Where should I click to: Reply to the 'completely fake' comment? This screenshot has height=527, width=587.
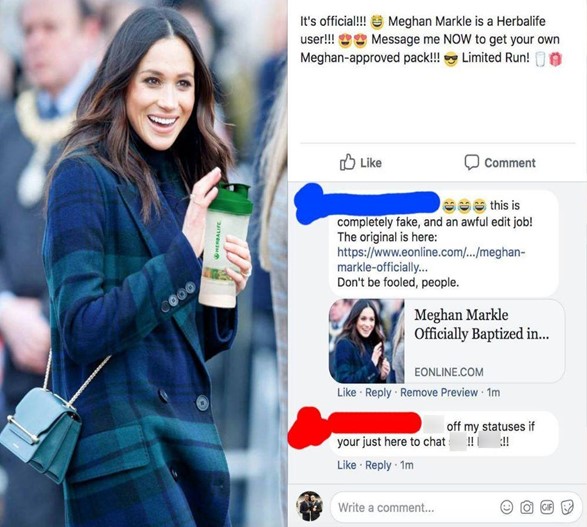(x=378, y=392)
